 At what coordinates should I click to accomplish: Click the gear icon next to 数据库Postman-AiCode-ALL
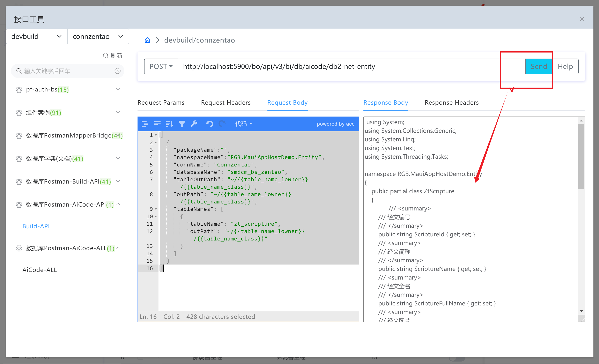click(x=19, y=248)
